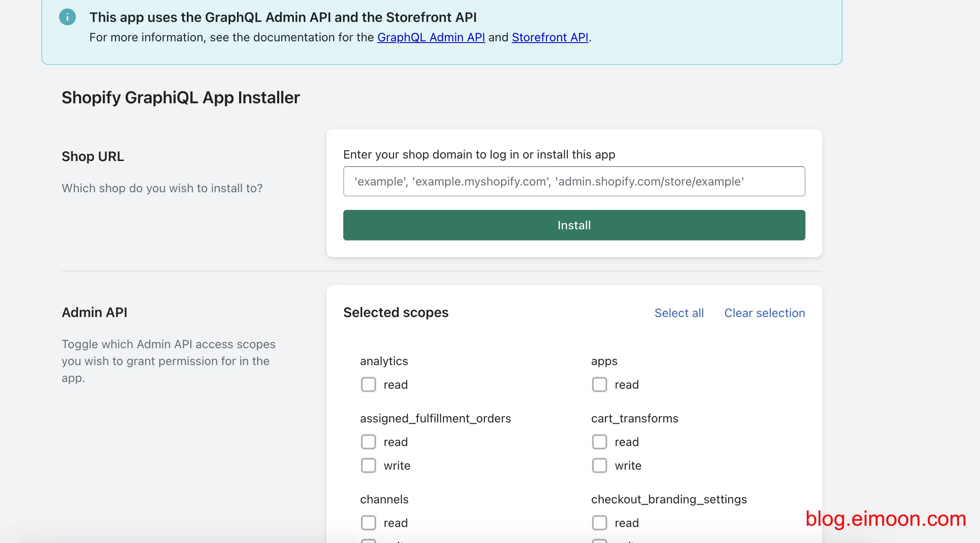Click Select all scopes option
Viewport: 980px width, 543px height.
coord(679,312)
